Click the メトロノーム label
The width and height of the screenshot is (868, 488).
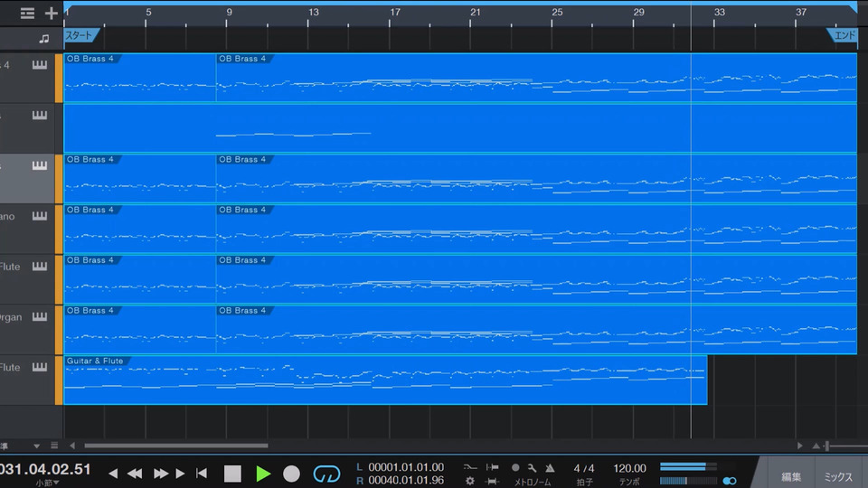532,483
